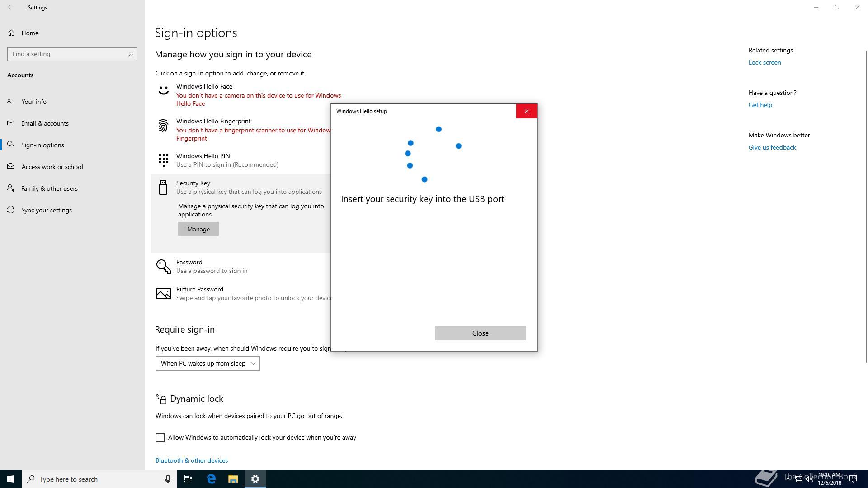Click the Windows Hello Face smiley icon
The width and height of the screenshot is (868, 488).
point(163,91)
